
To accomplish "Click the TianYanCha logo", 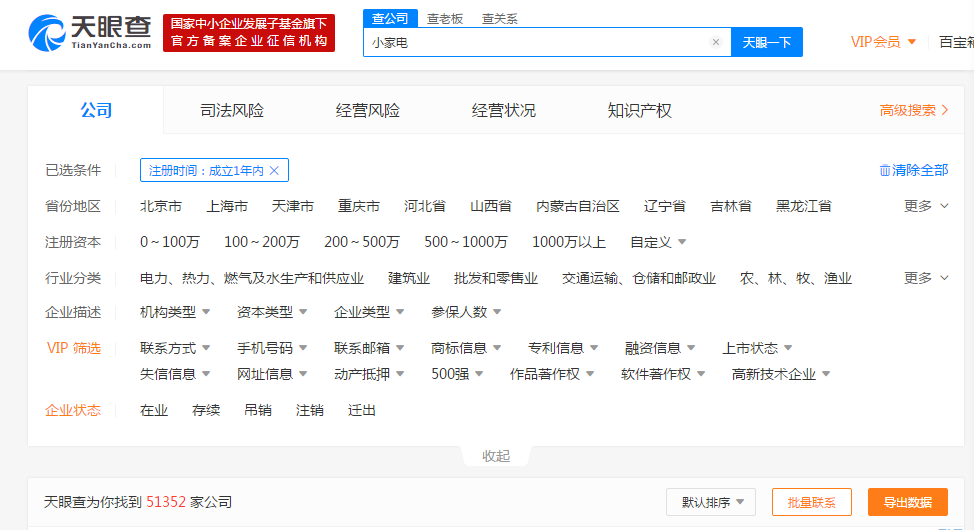I will (x=90, y=33).
